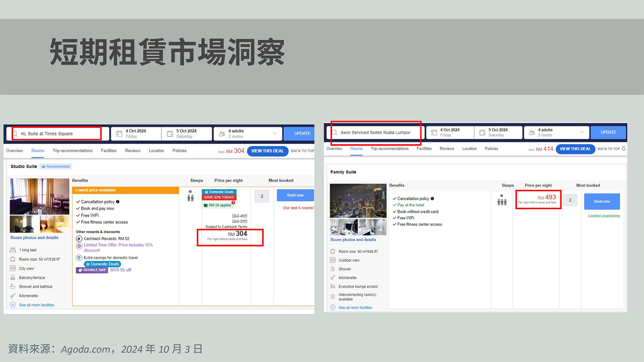This screenshot has width=644, height=362.
Task: Click the Shower and bathtub icon
Action: (x=13, y=287)
